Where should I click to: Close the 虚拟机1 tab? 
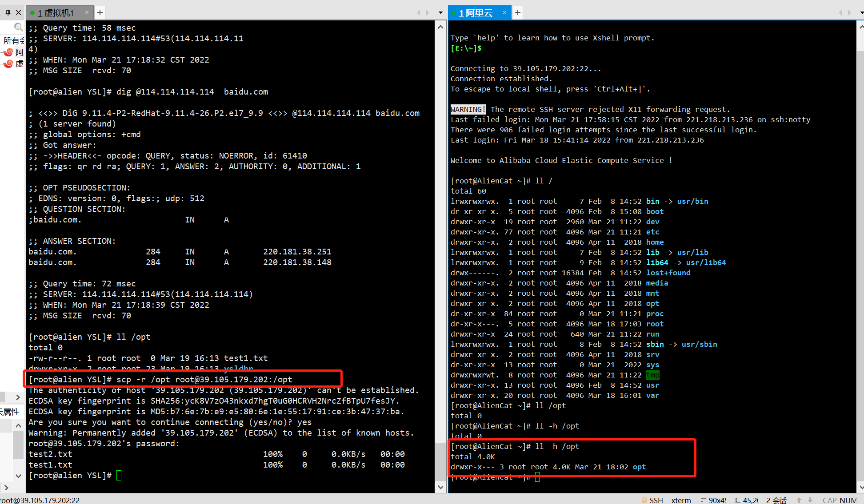[87, 12]
